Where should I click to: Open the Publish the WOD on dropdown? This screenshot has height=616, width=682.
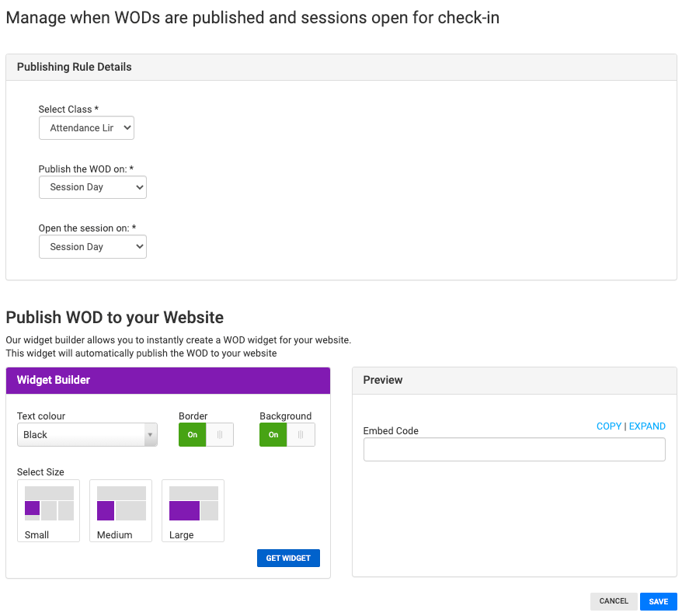[92, 187]
